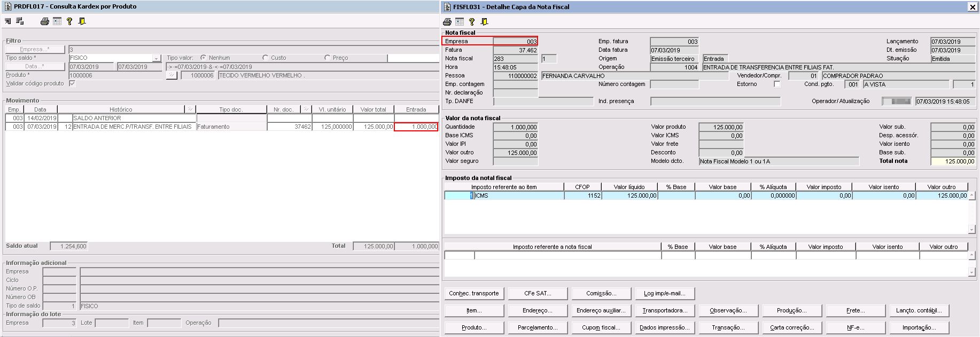Open Frete... button
This screenshot has width=980, height=337.
[855, 310]
